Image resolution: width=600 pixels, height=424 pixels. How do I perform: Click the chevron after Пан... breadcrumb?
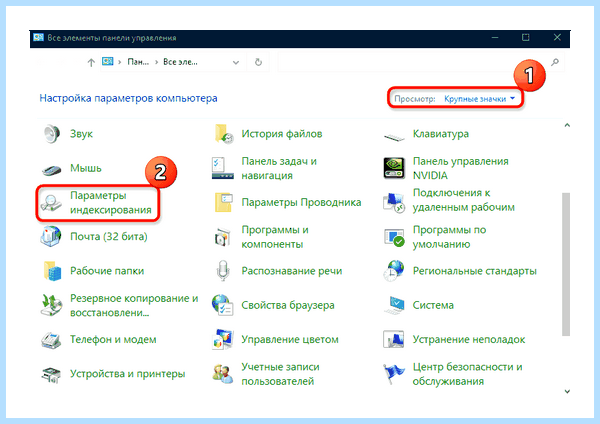tap(157, 62)
